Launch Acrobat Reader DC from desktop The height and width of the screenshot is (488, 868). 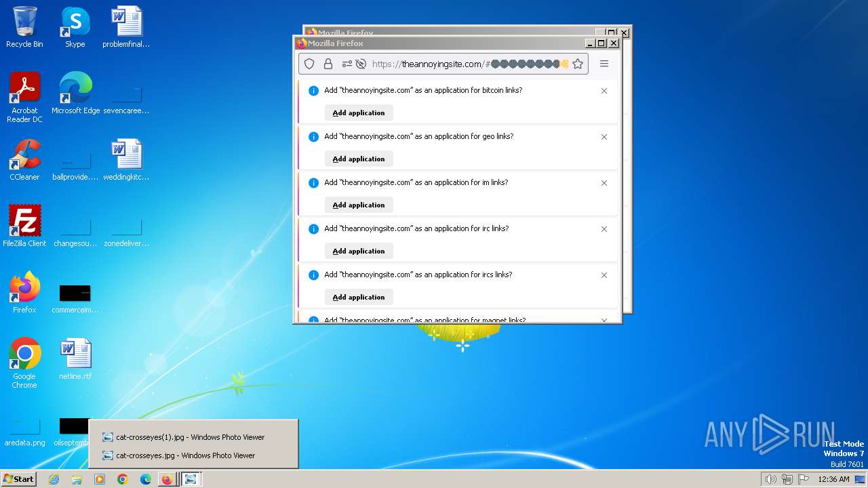(24, 98)
